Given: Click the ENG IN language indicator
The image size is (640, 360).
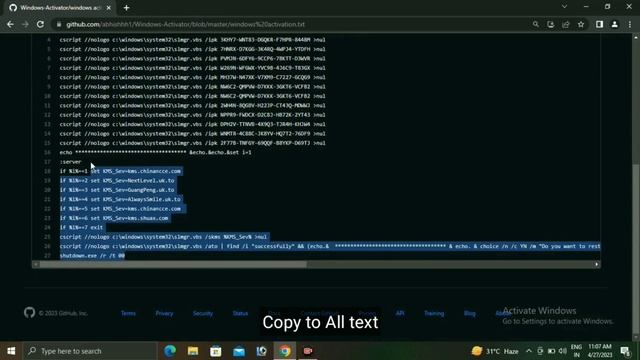Looking at the screenshot, I should point(576,351).
